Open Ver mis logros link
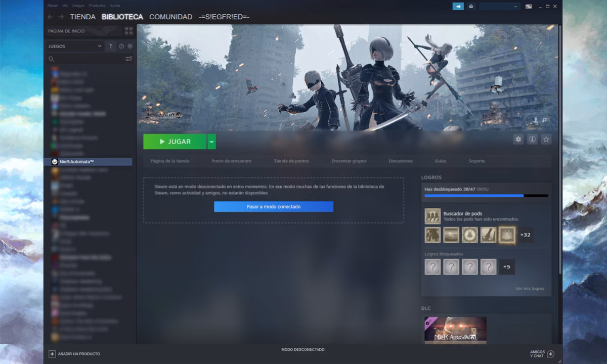This screenshot has width=607, height=364. click(x=530, y=289)
